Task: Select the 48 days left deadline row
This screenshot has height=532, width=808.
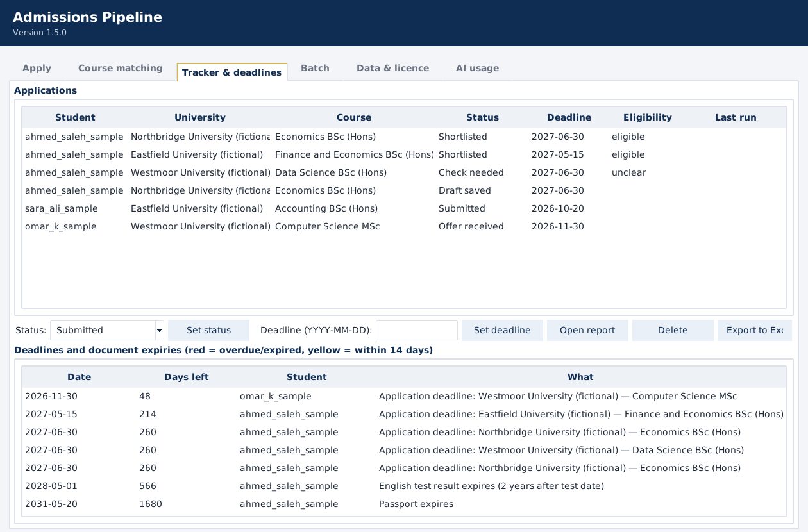Action: pos(404,396)
